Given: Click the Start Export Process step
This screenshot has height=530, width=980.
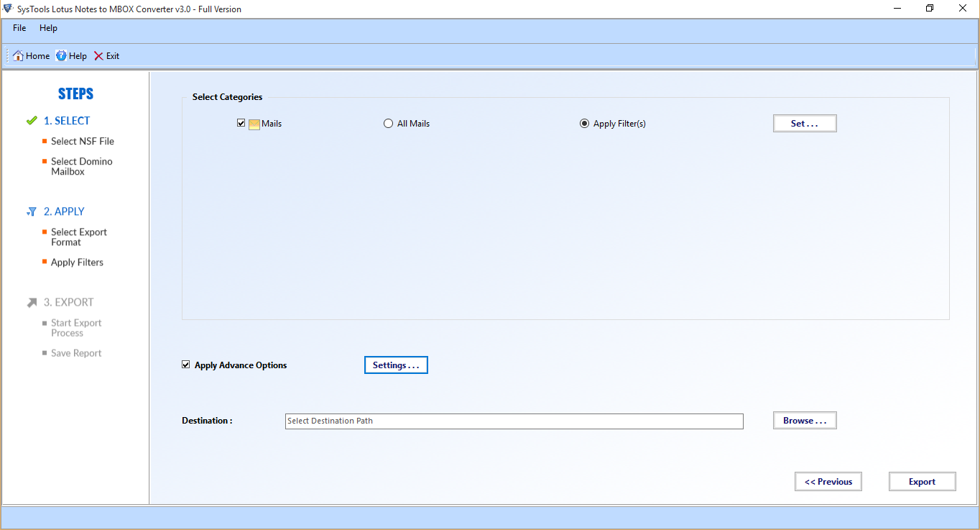Looking at the screenshot, I should coord(76,328).
